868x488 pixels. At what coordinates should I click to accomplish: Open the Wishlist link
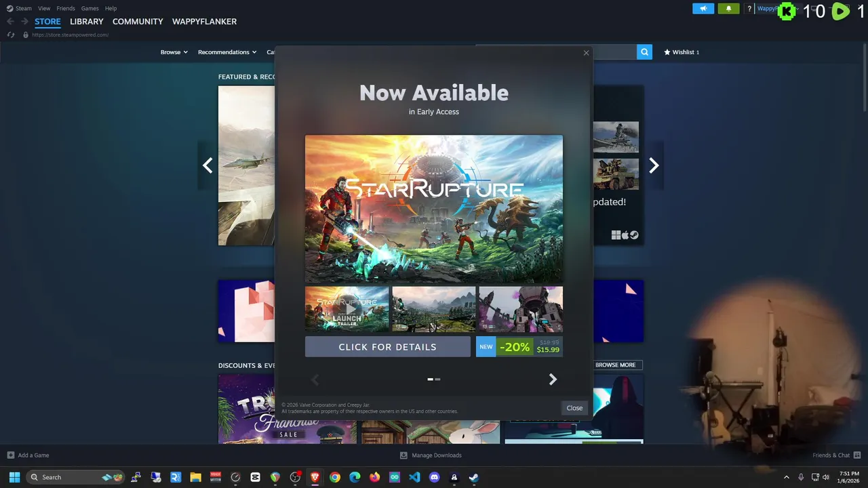(x=682, y=52)
